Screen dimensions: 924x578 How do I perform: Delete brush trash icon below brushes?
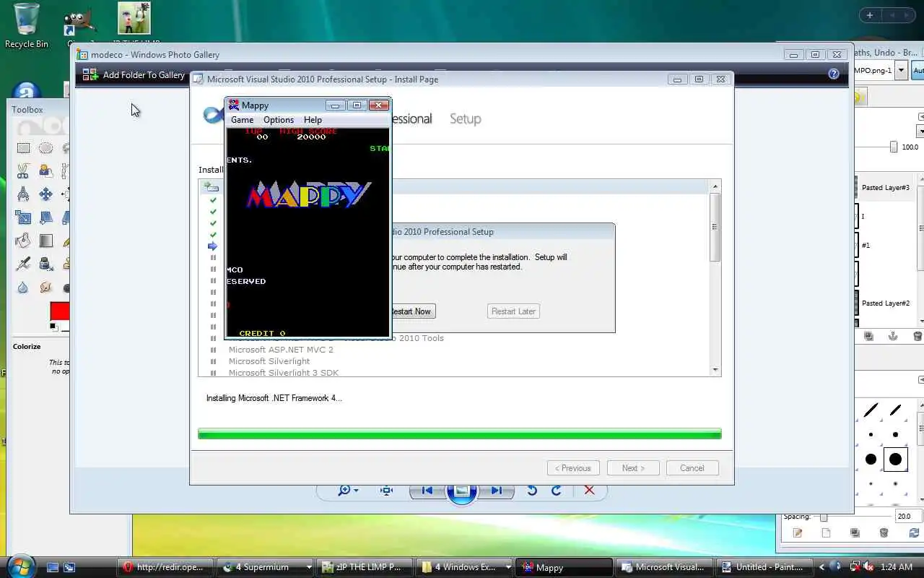pyautogui.click(x=884, y=533)
